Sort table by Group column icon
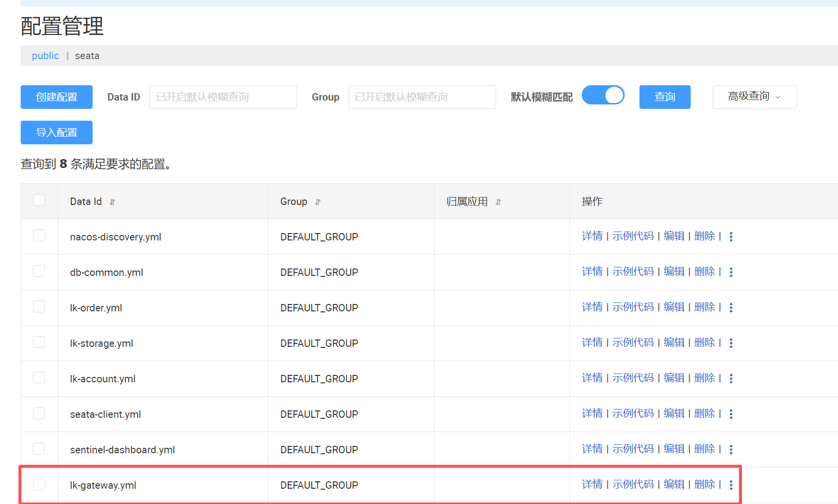Viewport: 838px width, 504px height. (318, 202)
